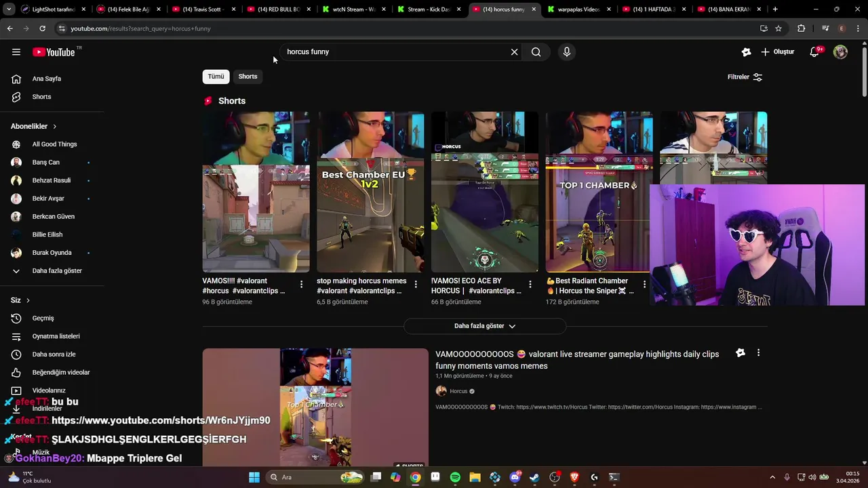
Task: Open the TOP 1 CHAMBER short thumbnail
Action: tap(599, 192)
